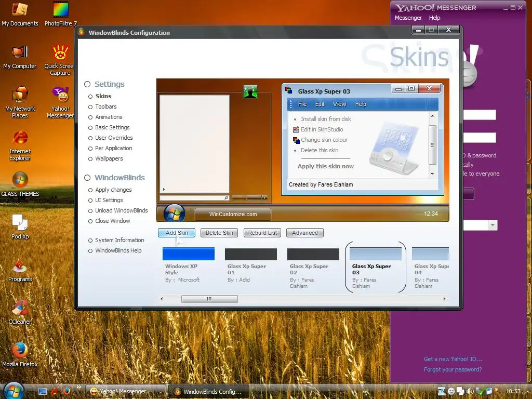Expand the quick launch overflow chevron

click(x=79, y=387)
